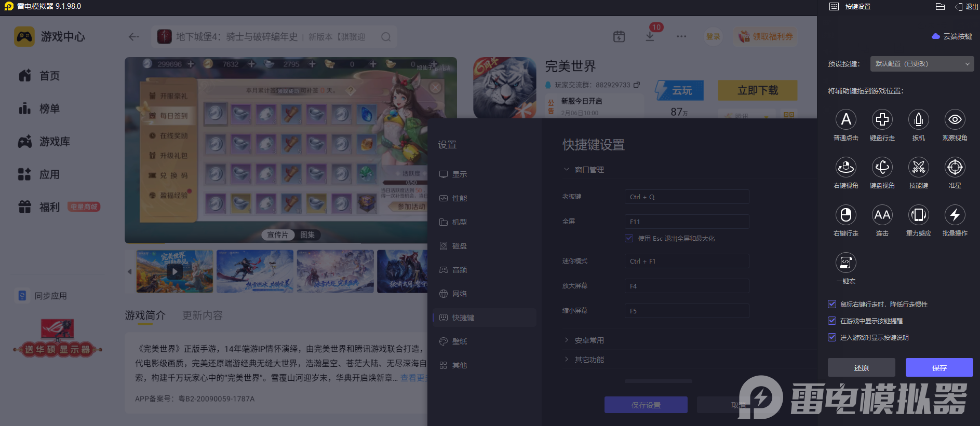Open 性能 settings category
Screen dimensions: 980x426
[484, 198]
